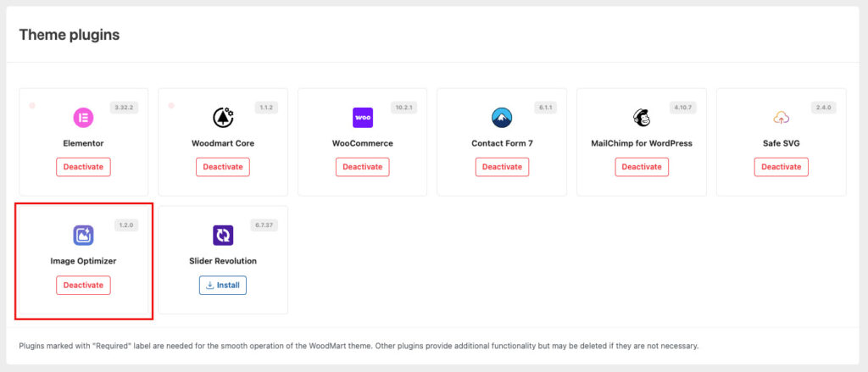Click the Safe SVG cloud icon
The width and height of the screenshot is (868, 372).
click(x=781, y=117)
